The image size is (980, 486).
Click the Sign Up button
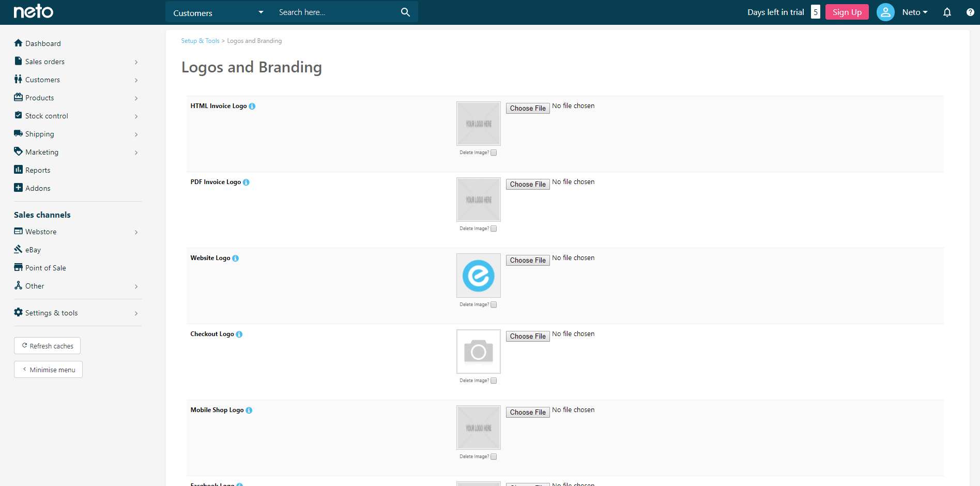click(847, 12)
